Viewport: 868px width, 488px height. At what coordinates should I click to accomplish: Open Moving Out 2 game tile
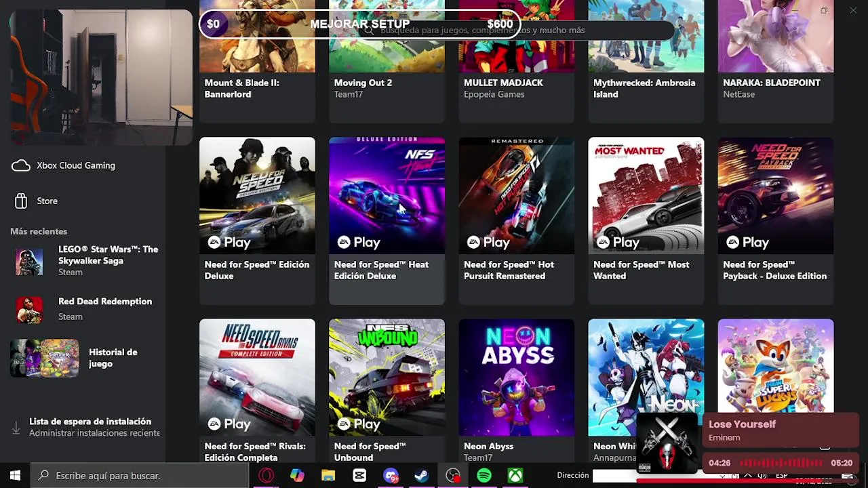387,61
